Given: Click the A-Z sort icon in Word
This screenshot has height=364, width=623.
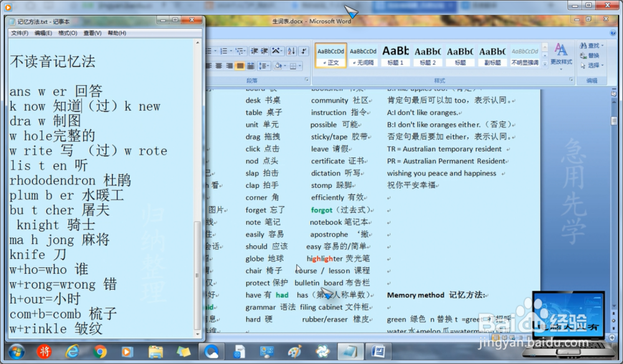Looking at the screenshot, I should click(292, 51).
